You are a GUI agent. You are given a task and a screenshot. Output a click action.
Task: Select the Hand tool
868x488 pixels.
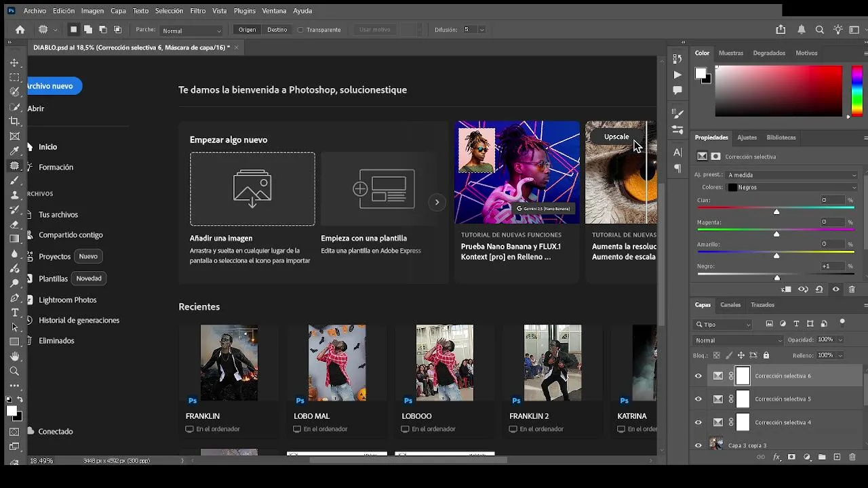pos(14,357)
